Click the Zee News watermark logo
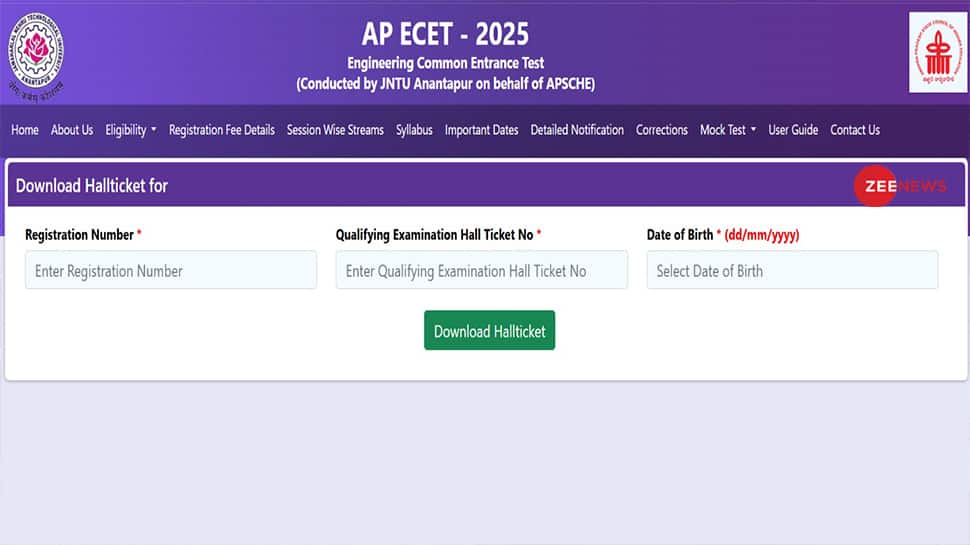The width and height of the screenshot is (970, 545). click(x=900, y=186)
